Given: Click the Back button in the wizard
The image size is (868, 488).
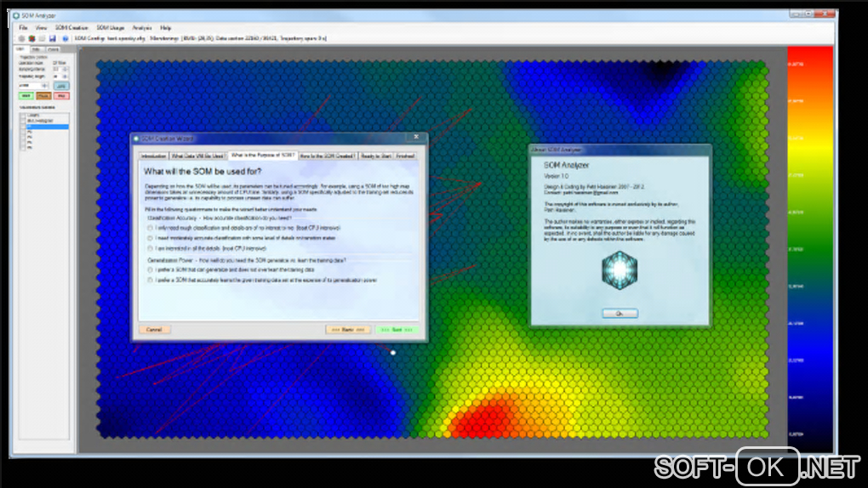Looking at the screenshot, I should click(348, 330).
